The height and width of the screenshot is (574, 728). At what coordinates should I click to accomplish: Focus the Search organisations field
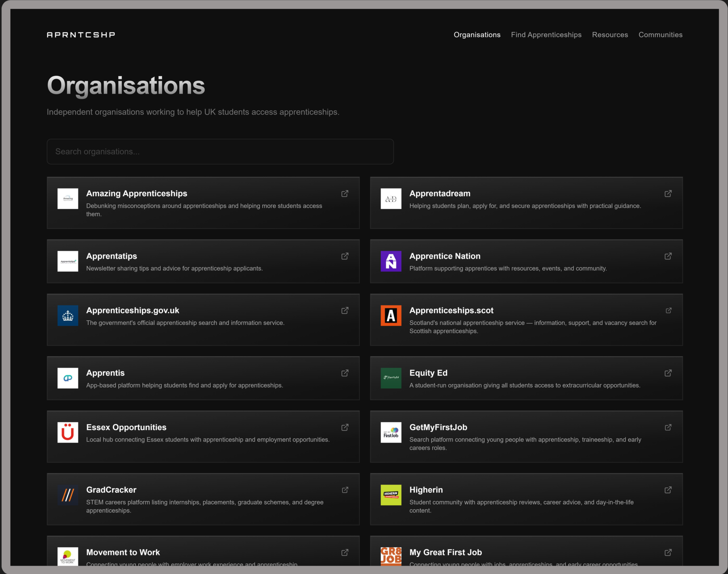coord(220,152)
